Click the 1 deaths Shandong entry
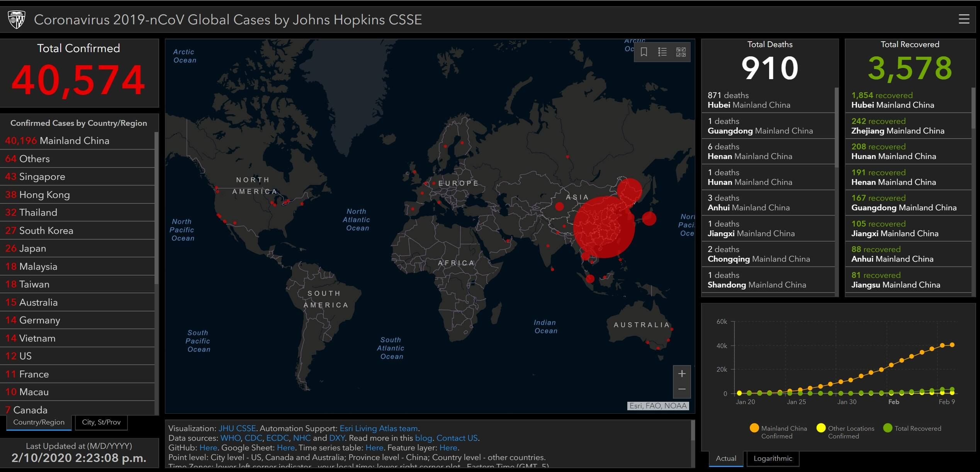Viewport: 980px width, 472px height. click(768, 280)
